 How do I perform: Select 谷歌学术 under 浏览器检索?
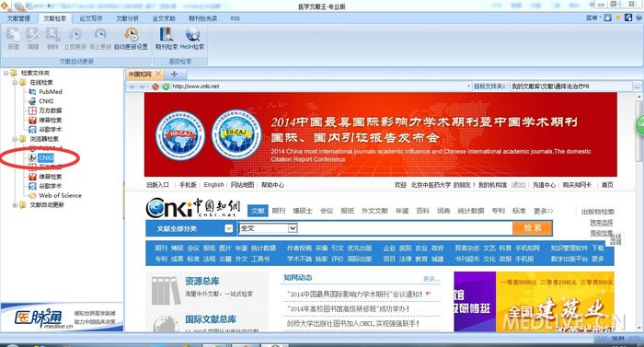tap(50, 186)
